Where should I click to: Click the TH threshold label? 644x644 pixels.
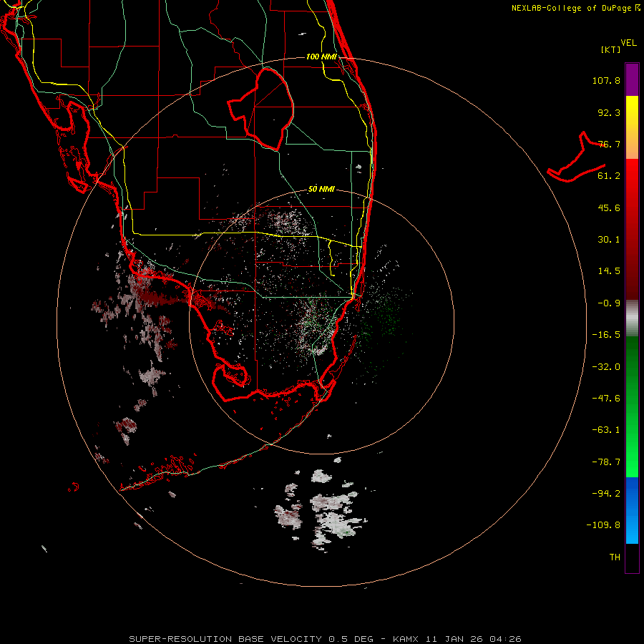(x=615, y=557)
